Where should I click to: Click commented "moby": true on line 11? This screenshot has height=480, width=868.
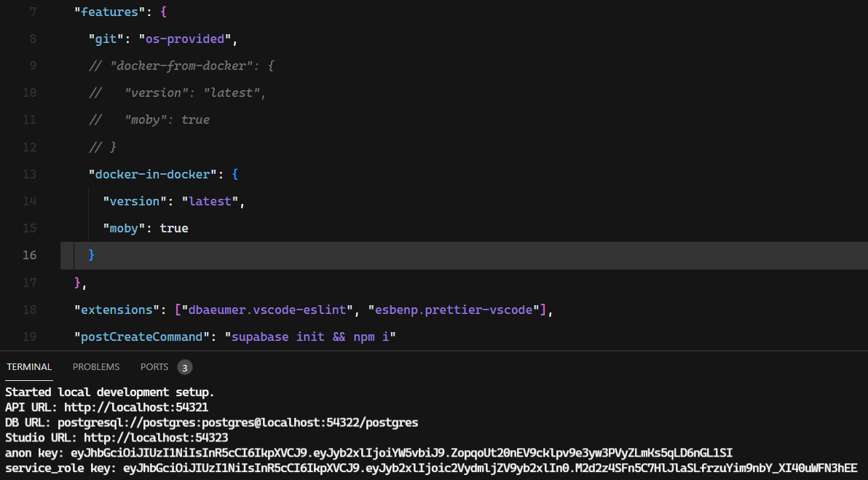click(167, 120)
